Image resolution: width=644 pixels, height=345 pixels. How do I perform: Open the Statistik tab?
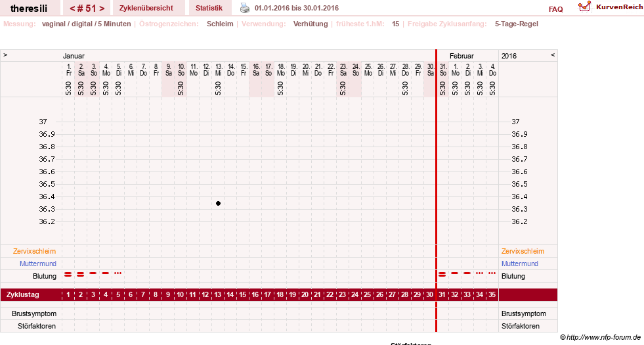(209, 8)
